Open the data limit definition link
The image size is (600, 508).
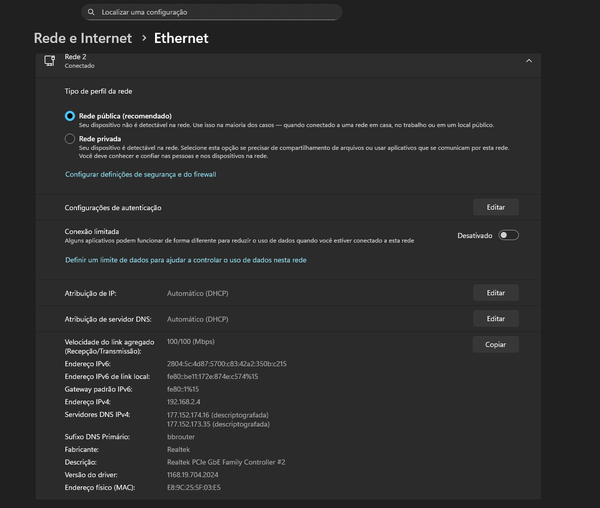(x=185, y=259)
